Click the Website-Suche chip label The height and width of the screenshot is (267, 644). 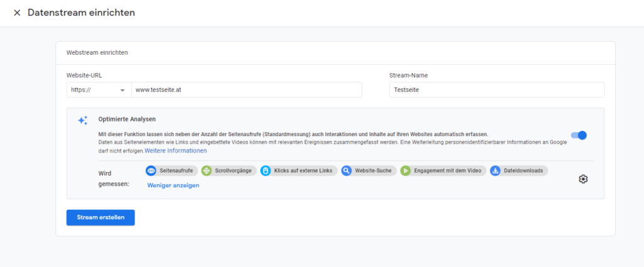(374, 170)
